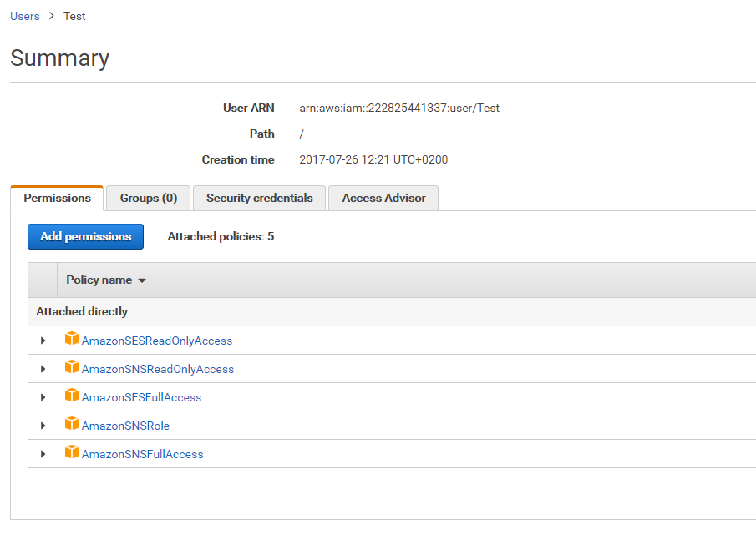Open the Security credentials tab
The height and width of the screenshot is (540, 756).
(x=260, y=199)
